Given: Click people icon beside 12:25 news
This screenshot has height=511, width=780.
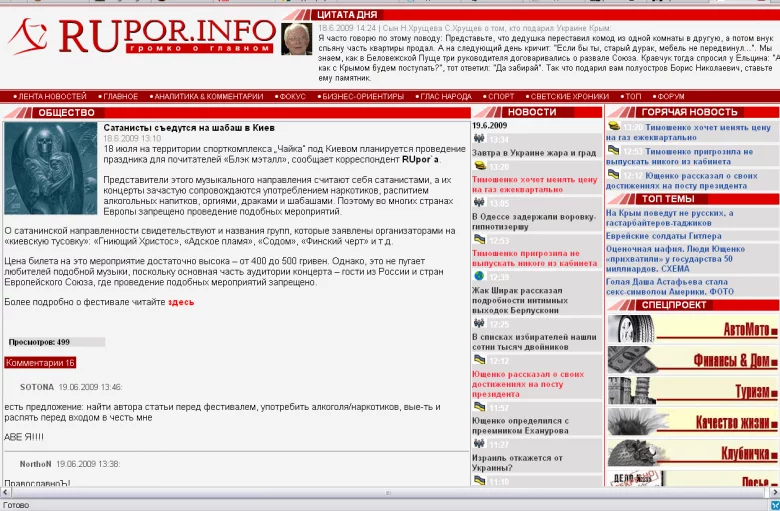Looking at the screenshot, I should click(479, 324).
